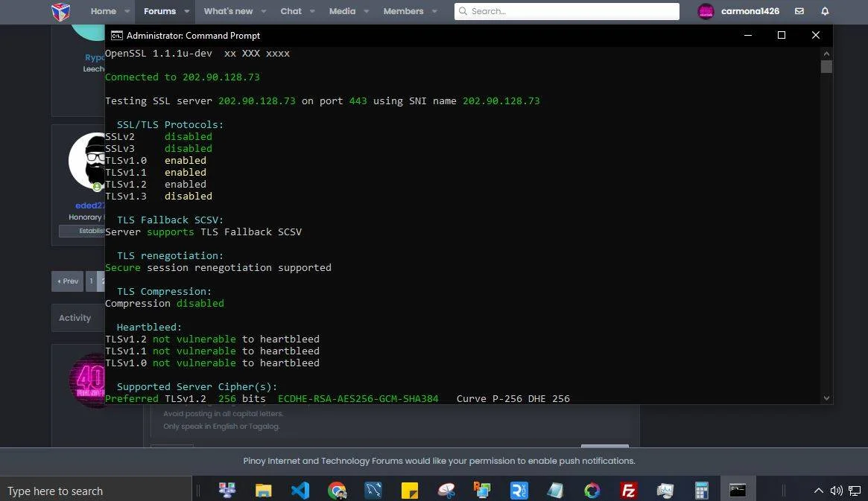868x501 pixels.
Task: Click the 'OpenSSL 1.1.1u-dev' version line
Action: pyautogui.click(x=197, y=53)
